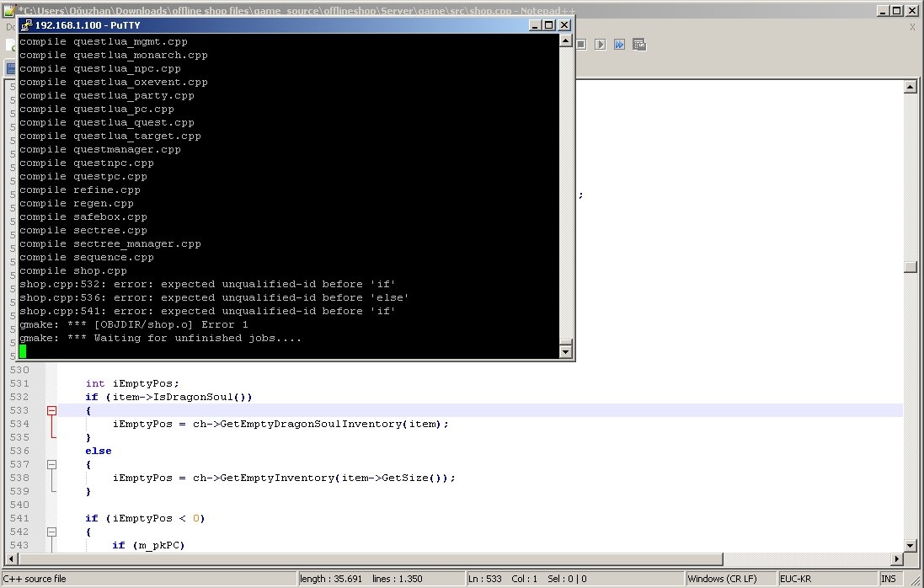Run macro multiple times icon
This screenshot has height=588, width=924.
619,45
